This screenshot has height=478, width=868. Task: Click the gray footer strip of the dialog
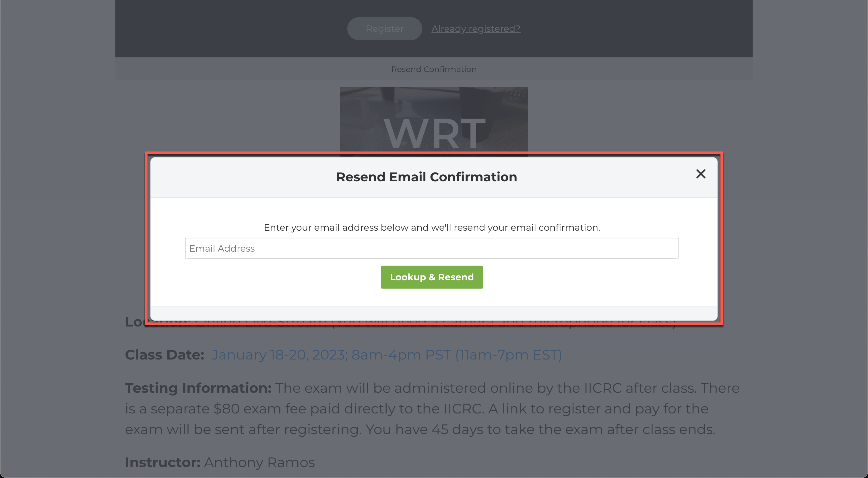[433, 313]
